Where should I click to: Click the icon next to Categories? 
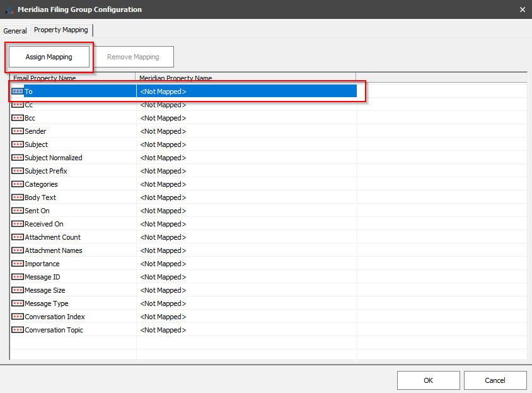click(17, 184)
